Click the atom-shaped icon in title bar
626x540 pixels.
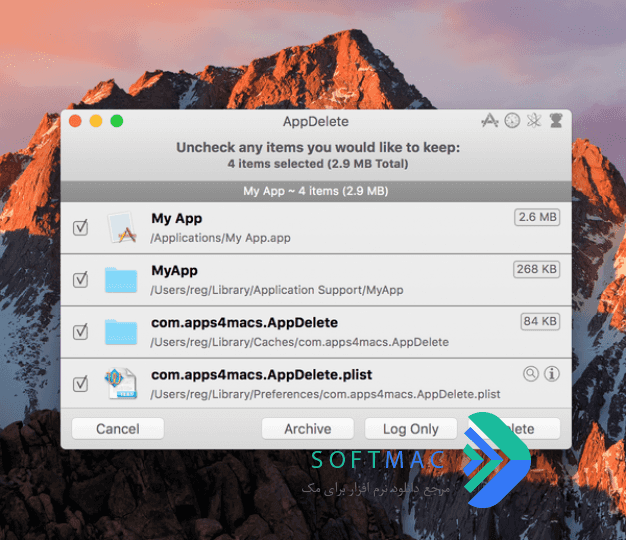[534, 120]
